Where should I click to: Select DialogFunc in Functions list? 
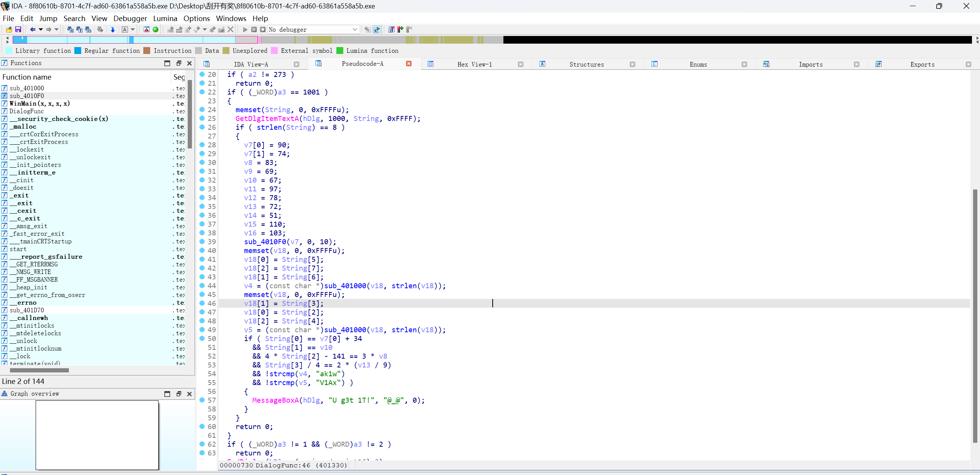[x=27, y=111]
